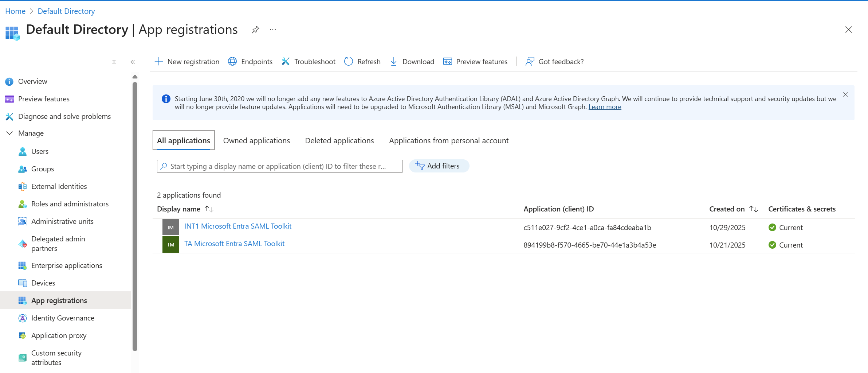Click the Troubleshoot tool icon
The width and height of the screenshot is (868, 373).
point(286,62)
